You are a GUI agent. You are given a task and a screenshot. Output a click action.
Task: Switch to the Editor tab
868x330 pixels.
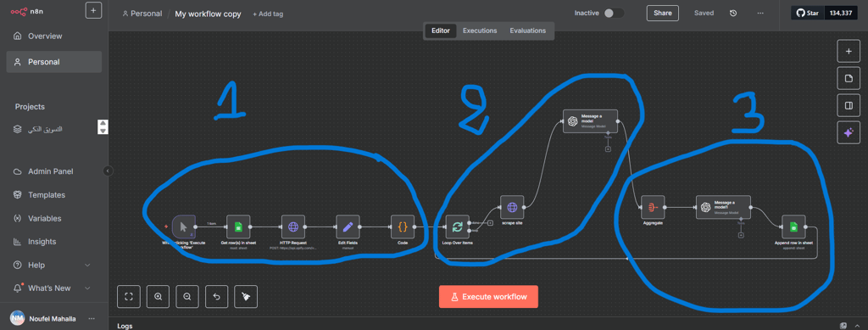click(441, 31)
